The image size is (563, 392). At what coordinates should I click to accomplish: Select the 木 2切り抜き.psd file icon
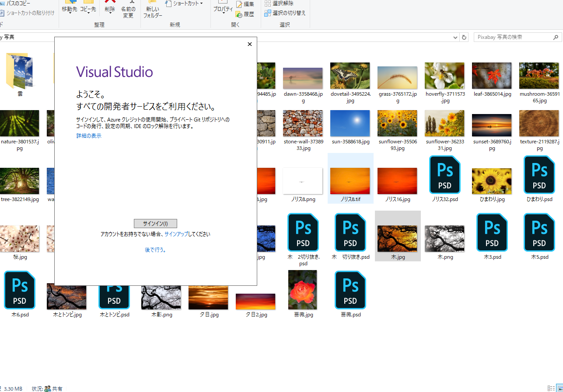pos(303,232)
